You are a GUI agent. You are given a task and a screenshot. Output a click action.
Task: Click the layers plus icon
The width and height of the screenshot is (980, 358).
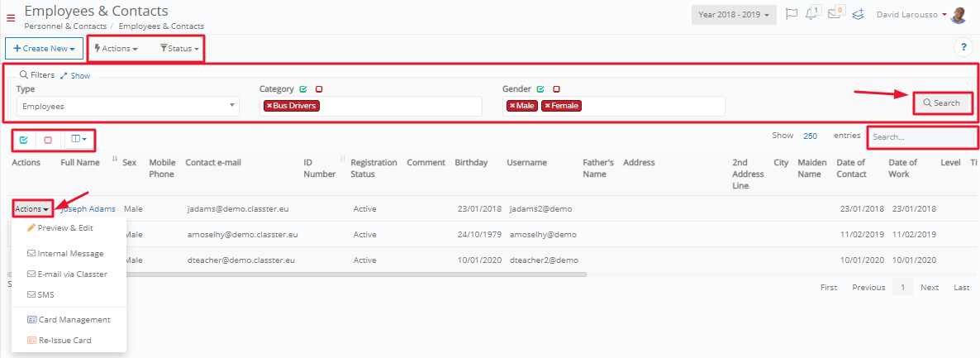tap(859, 14)
